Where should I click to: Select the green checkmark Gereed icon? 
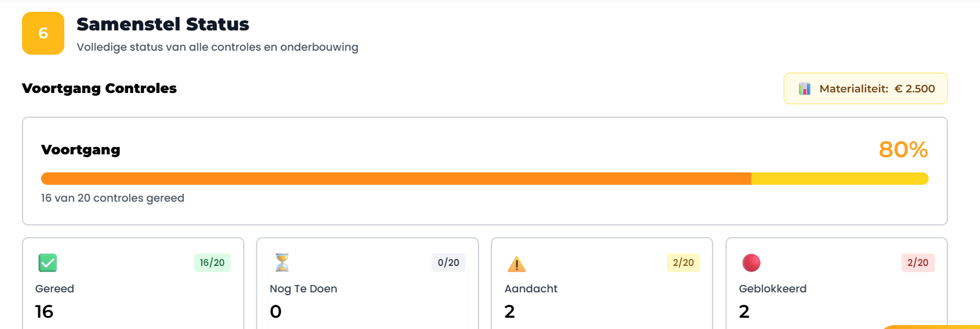tap(47, 263)
